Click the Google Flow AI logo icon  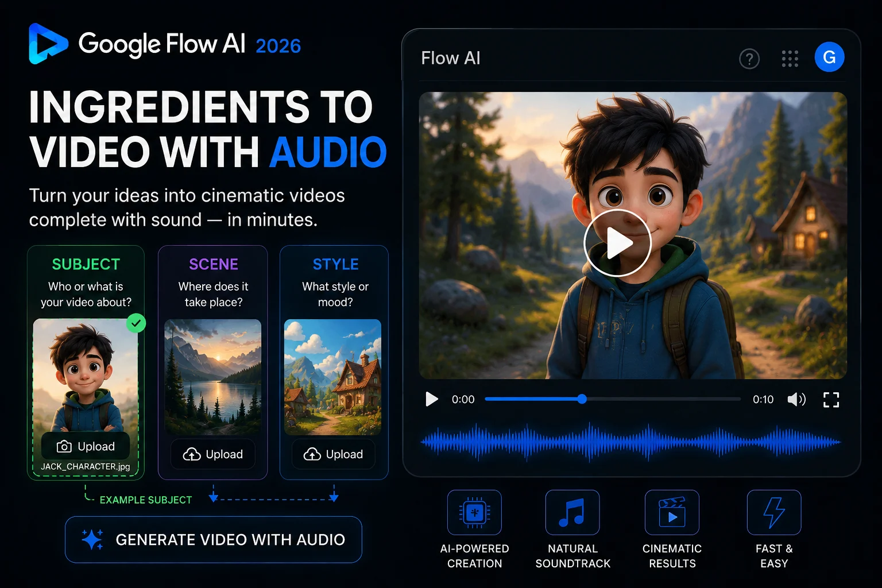(x=48, y=44)
